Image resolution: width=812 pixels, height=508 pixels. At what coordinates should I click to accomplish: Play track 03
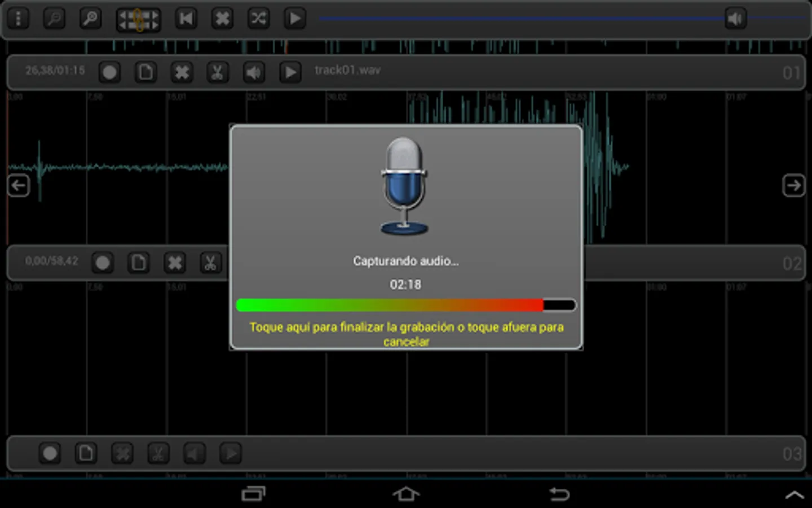[x=230, y=453]
